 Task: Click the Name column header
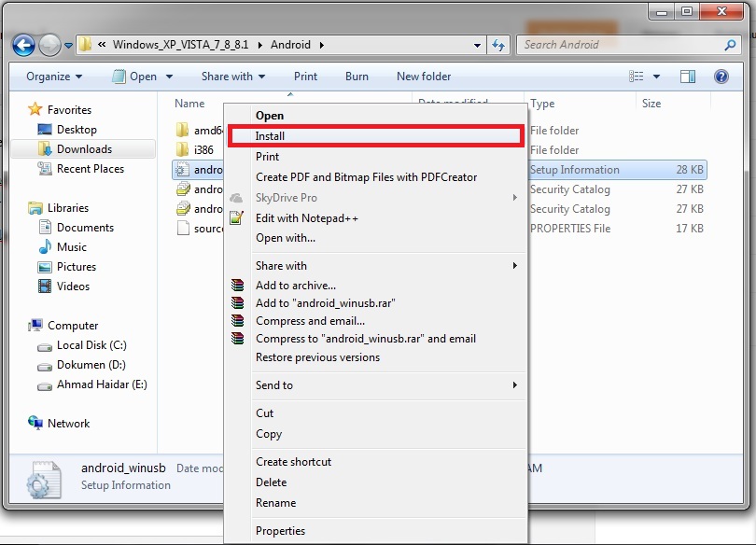189,104
